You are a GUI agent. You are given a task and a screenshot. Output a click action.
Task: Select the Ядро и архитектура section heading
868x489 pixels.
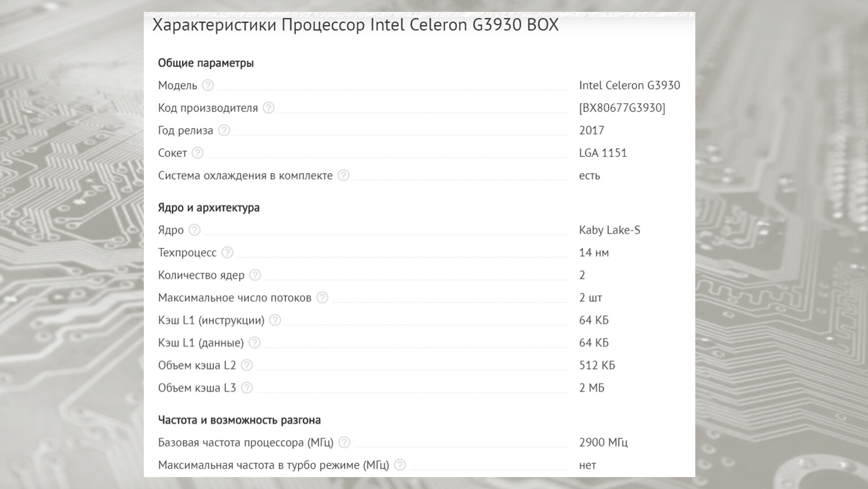click(208, 208)
